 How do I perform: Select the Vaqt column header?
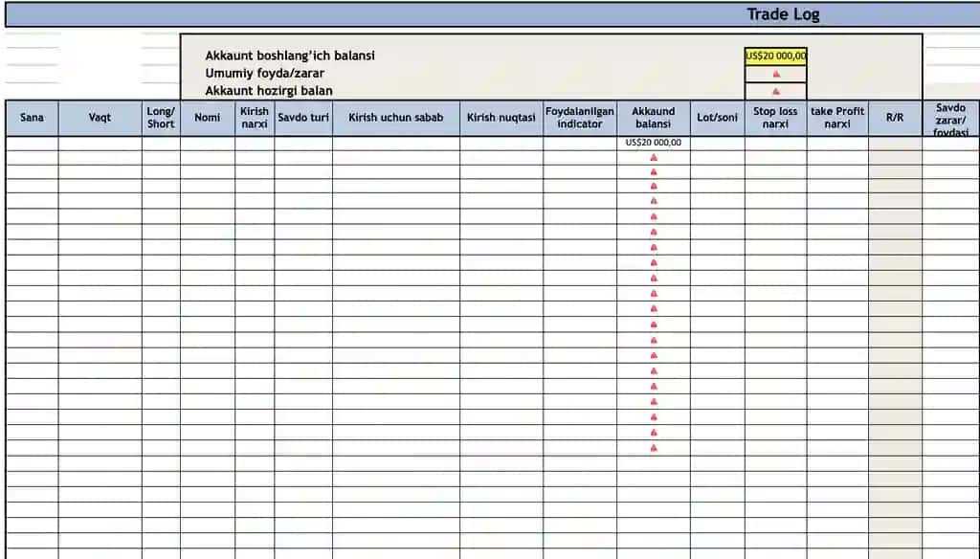[x=100, y=118]
